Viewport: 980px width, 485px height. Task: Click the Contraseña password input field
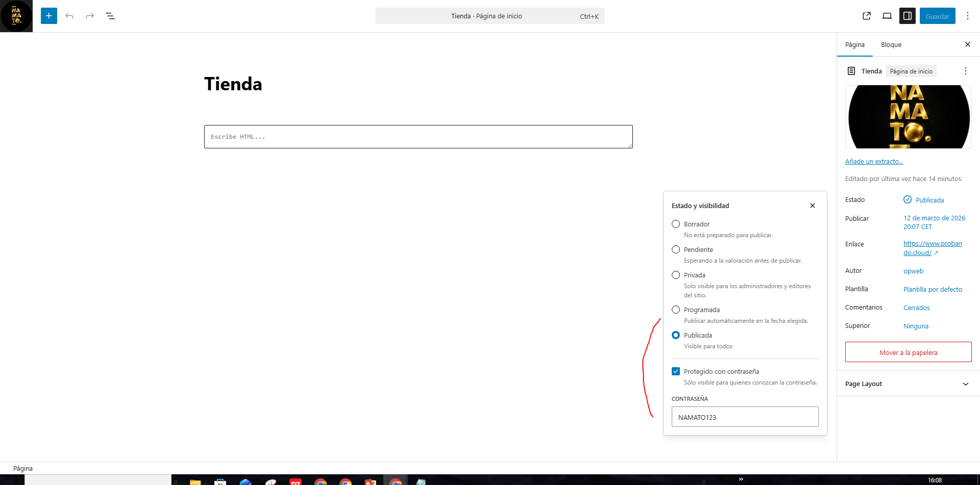[x=745, y=417]
